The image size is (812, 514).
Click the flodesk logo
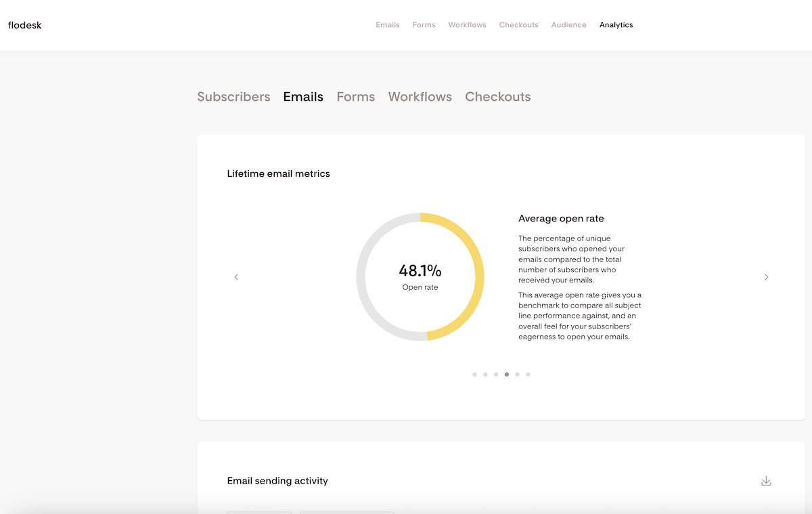point(25,25)
